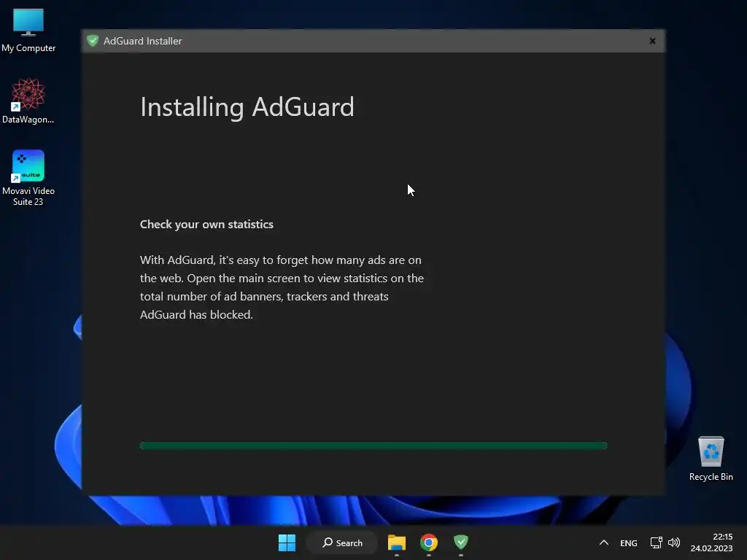Click paragraph starting 'With AdGuard, it's easy'
The image size is (747, 560).
point(282,287)
